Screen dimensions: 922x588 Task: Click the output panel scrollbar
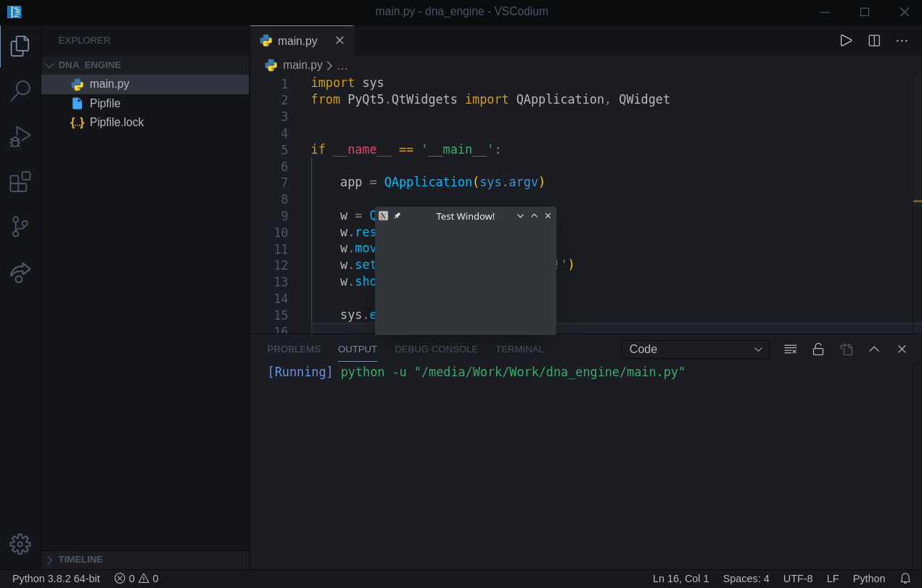coord(917,465)
